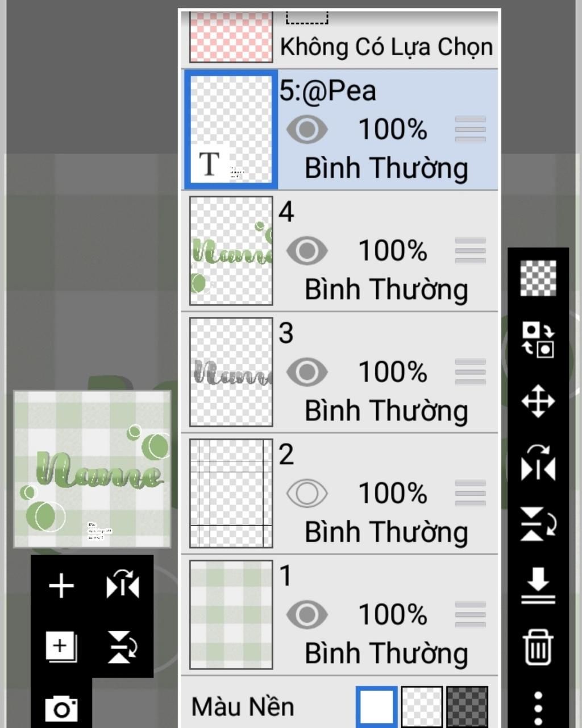Choose the white background color swatch
Image resolution: width=582 pixels, height=728 pixels.
376,706
